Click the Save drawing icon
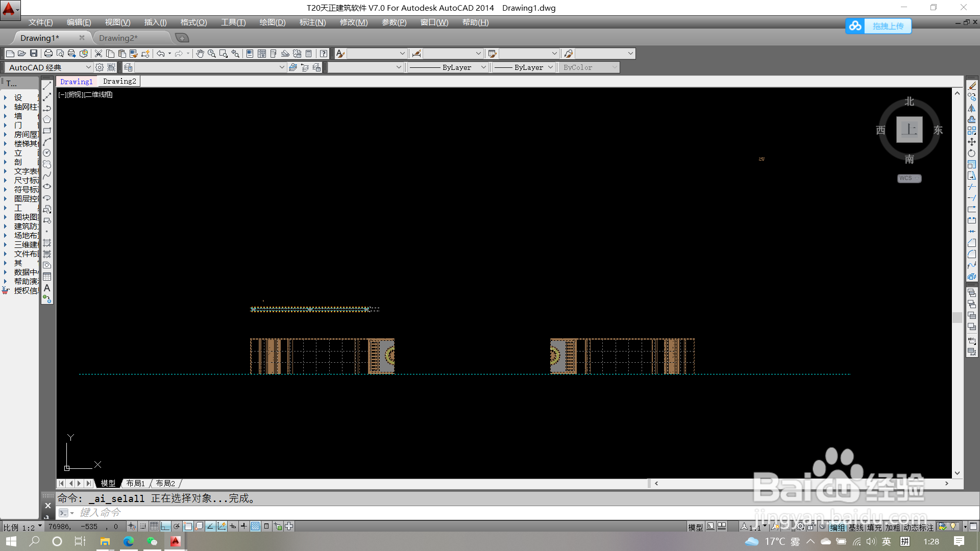 tap(34, 54)
